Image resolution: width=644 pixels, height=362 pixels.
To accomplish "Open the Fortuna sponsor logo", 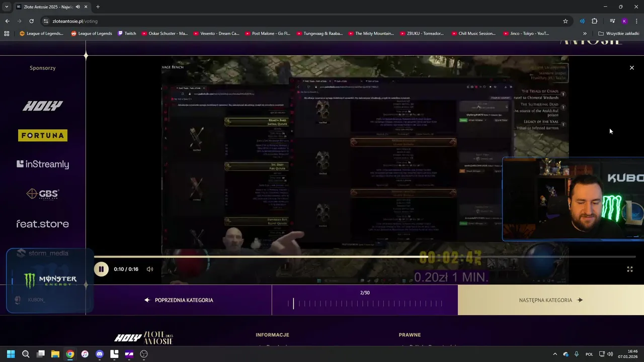I will coord(42,135).
